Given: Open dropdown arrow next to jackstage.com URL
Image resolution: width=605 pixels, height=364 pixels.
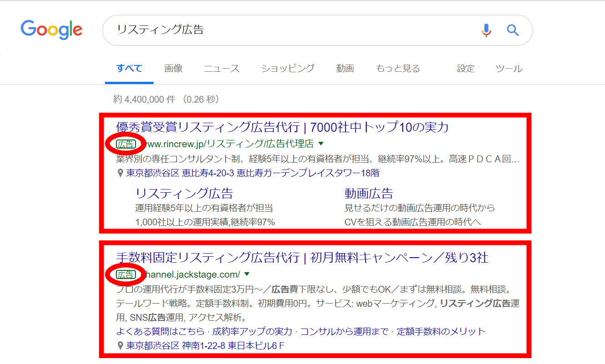Looking at the screenshot, I should pyautogui.click(x=247, y=274).
